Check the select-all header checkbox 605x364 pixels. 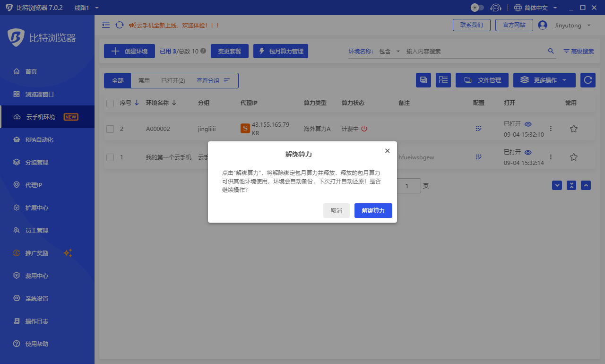[110, 103]
